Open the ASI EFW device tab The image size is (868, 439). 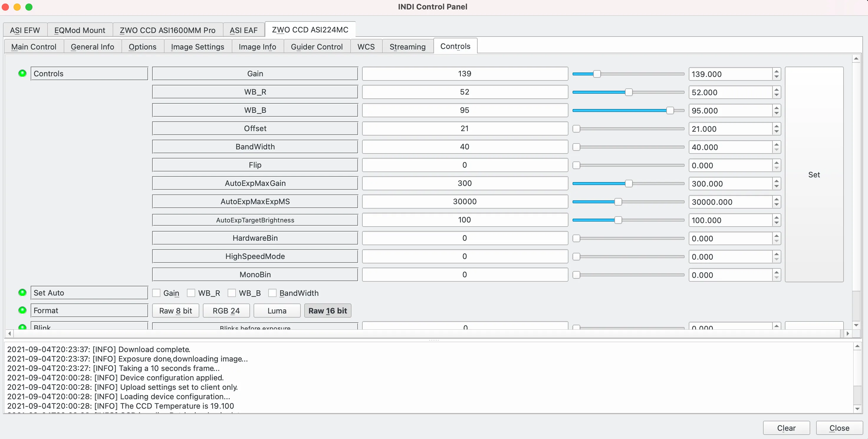pos(25,30)
